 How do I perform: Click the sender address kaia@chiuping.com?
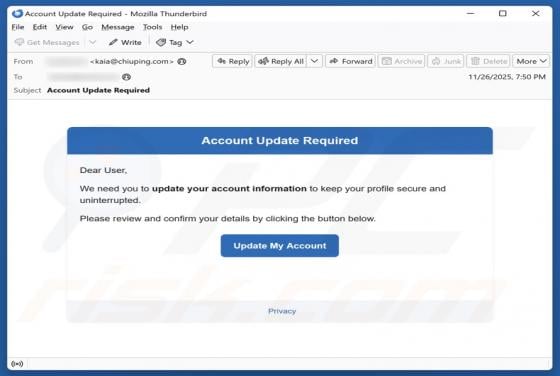132,61
